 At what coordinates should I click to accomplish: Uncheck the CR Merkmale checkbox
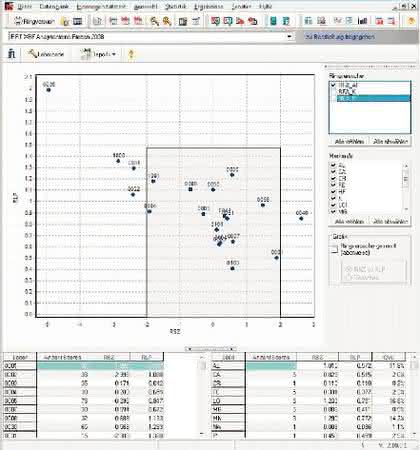point(333,178)
